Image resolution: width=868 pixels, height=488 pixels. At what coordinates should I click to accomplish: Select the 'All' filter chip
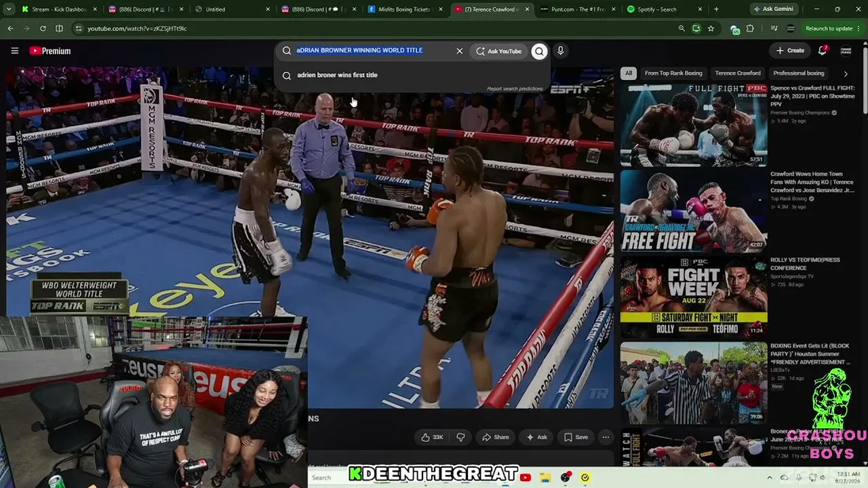[x=629, y=73]
